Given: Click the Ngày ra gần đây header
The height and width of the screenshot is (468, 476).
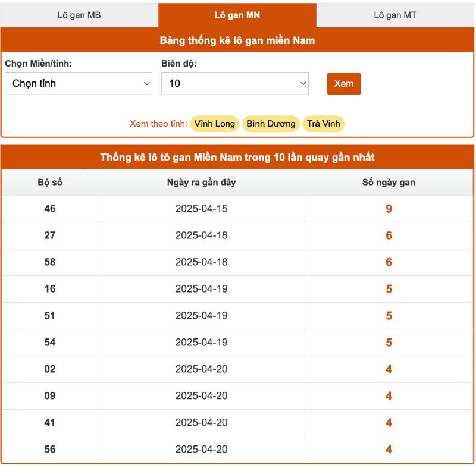Looking at the screenshot, I should pos(201,183).
